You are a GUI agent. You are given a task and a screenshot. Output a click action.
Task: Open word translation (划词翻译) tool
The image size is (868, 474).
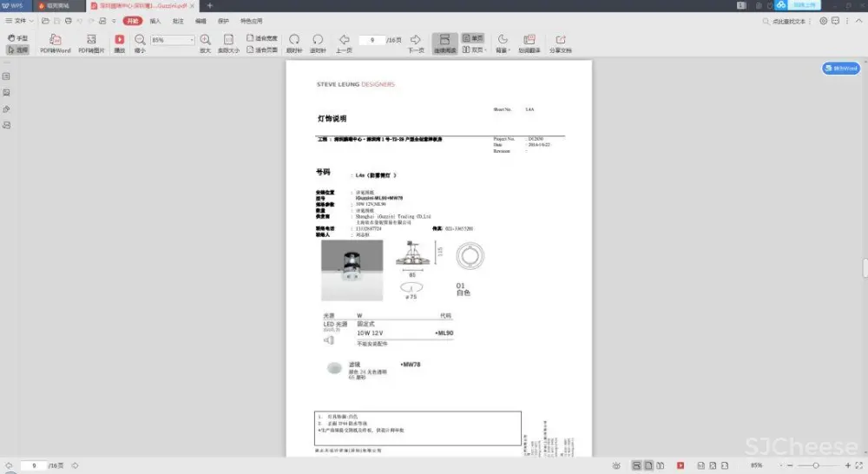point(529,43)
